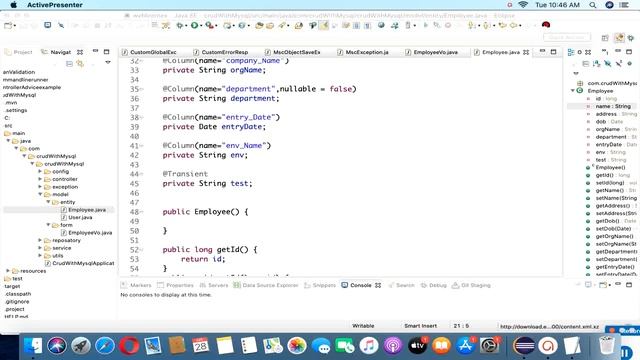Open the Outline view menu arrow
This screenshot has height=360, width=640.
coord(576,73)
